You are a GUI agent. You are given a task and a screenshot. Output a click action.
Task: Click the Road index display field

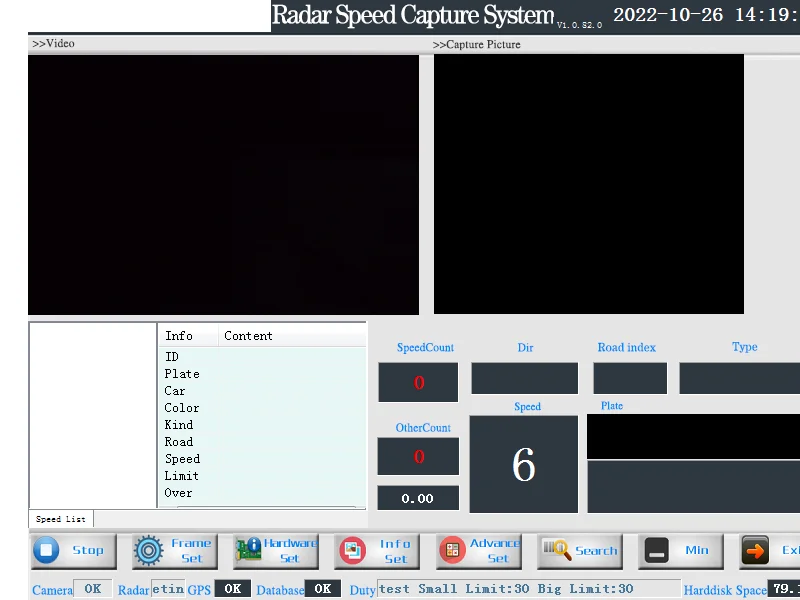tap(630, 378)
